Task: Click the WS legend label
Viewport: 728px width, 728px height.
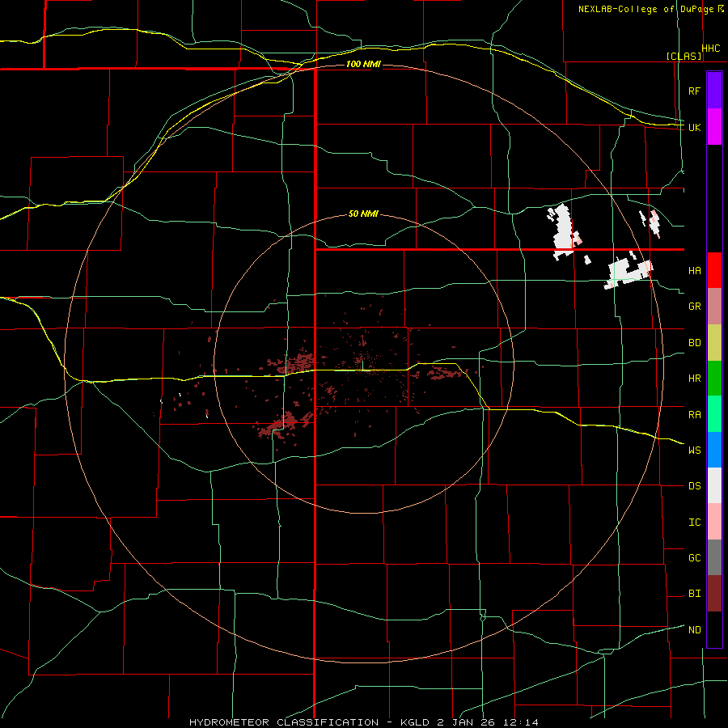Action: tap(694, 451)
